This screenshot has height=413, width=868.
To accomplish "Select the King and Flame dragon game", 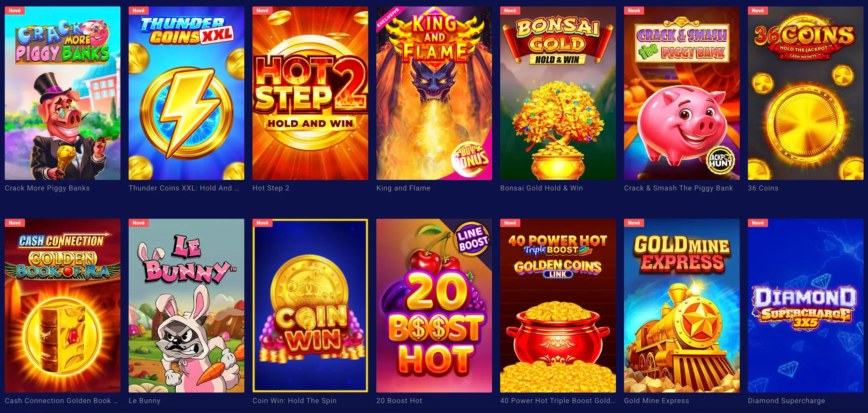I will tap(434, 93).
